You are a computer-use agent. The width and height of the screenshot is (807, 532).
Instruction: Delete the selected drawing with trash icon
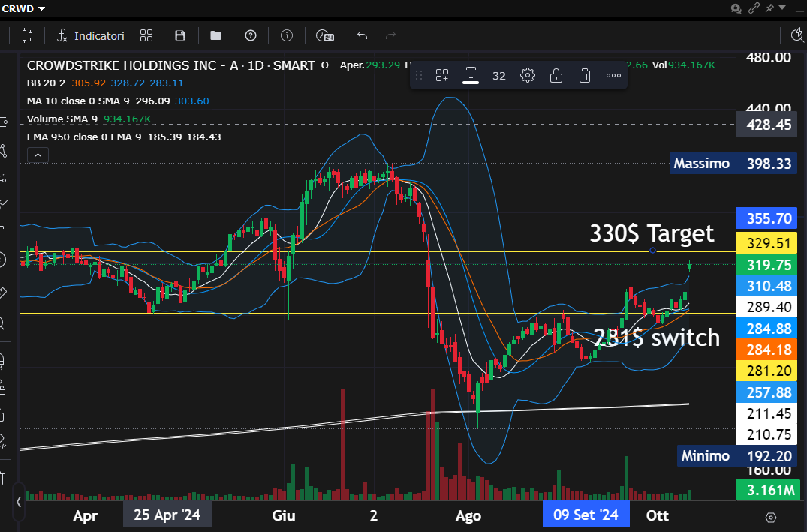[585, 75]
